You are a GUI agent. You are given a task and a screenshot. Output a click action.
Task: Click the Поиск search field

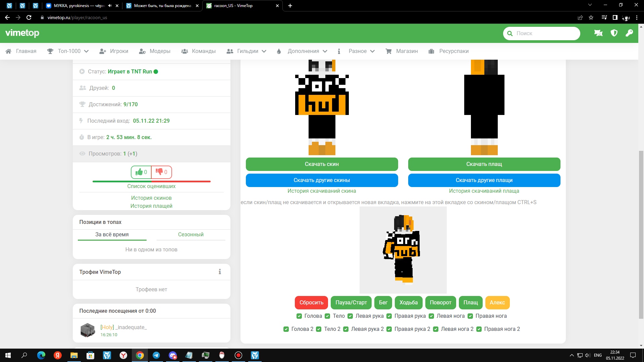(545, 34)
